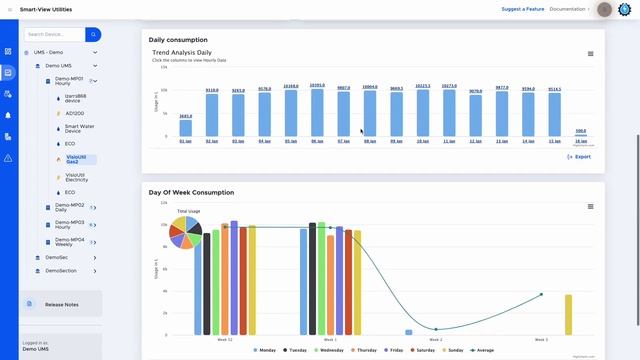640x360 pixels.
Task: Click the 12 Jan bar column
Action: (476, 116)
